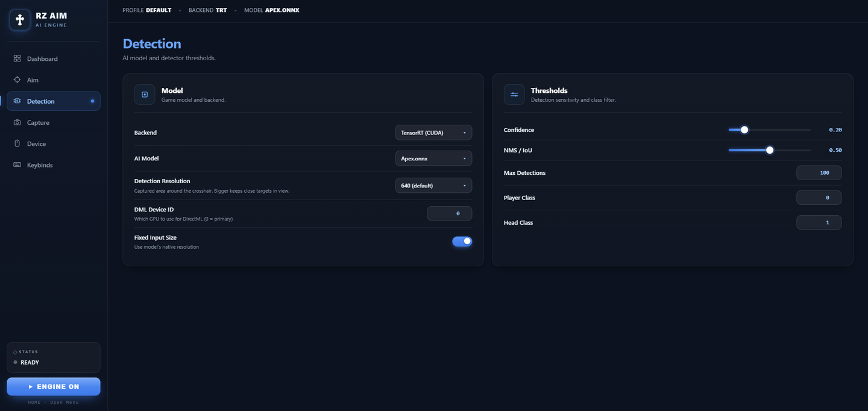The width and height of the screenshot is (868, 411).
Task: Open the Device settings page
Action: [54, 143]
